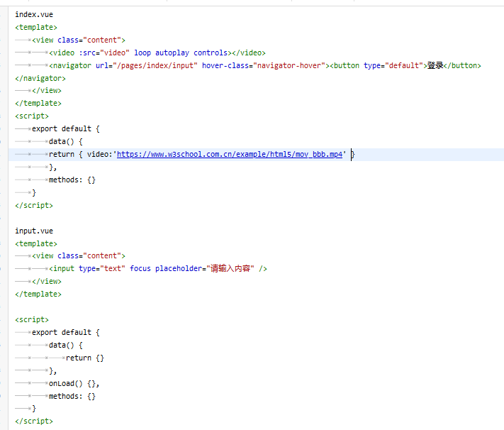Image resolution: width=504 pixels, height=430 pixels.
Task: Click the opening navigator tag name
Action: [73, 65]
